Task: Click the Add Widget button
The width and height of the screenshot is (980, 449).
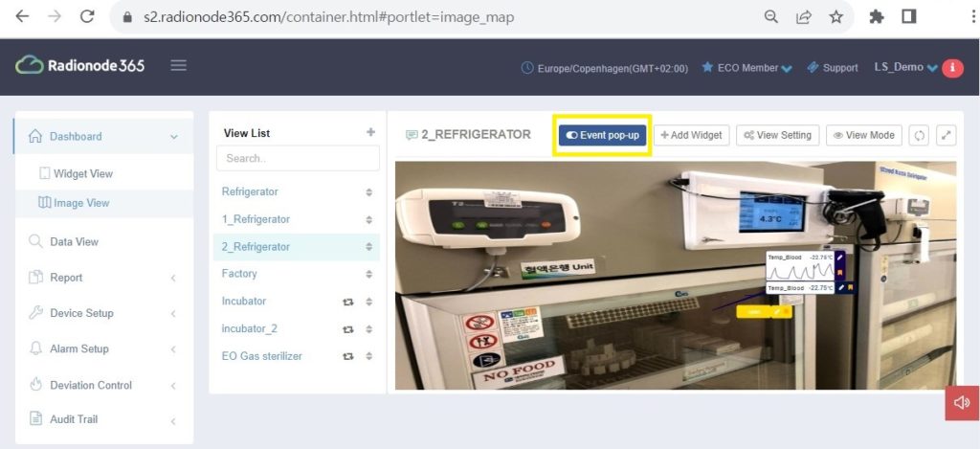Action: [691, 135]
